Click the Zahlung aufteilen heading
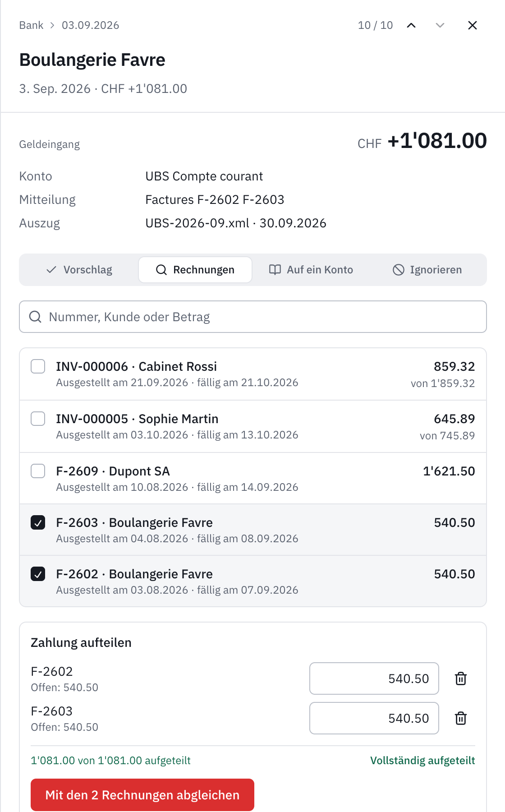 coord(81,643)
